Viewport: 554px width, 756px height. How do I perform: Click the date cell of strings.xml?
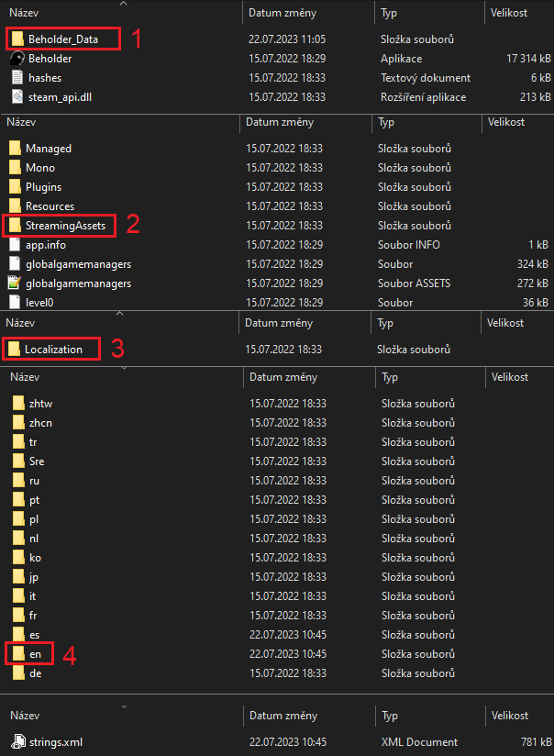click(288, 741)
